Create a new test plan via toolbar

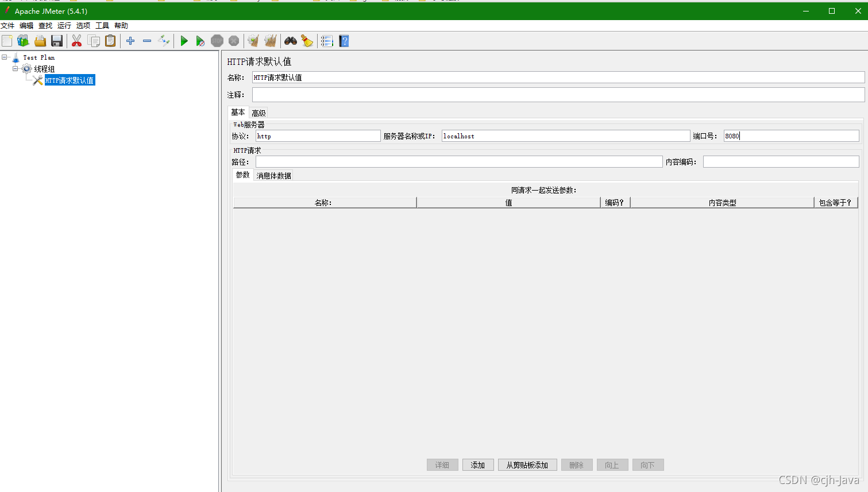coord(7,41)
